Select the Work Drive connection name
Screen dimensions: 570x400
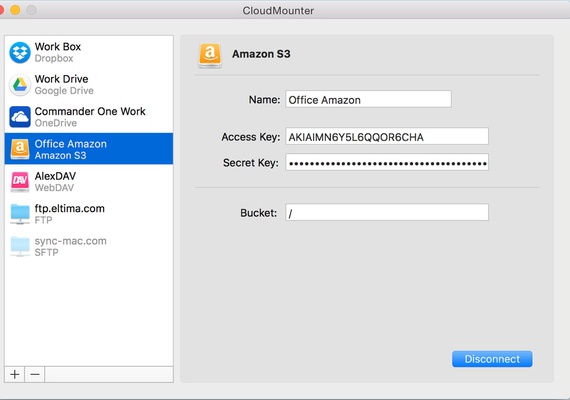tap(61, 79)
